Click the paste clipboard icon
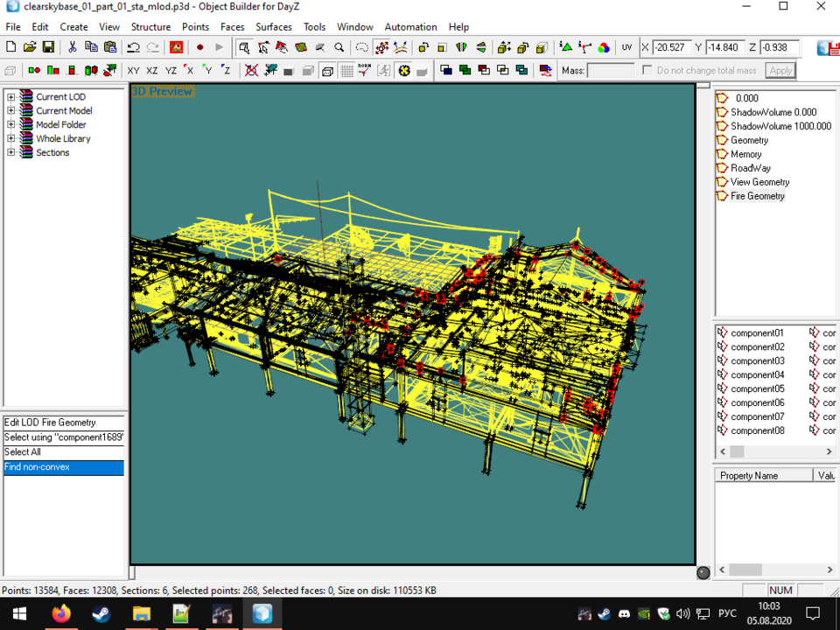The image size is (840, 630). click(110, 47)
